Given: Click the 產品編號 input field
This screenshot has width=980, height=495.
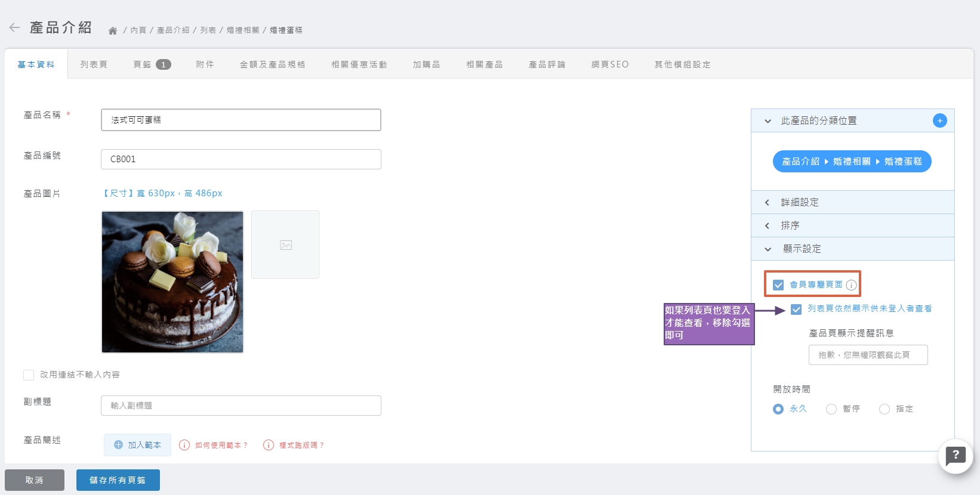Looking at the screenshot, I should pyautogui.click(x=241, y=159).
